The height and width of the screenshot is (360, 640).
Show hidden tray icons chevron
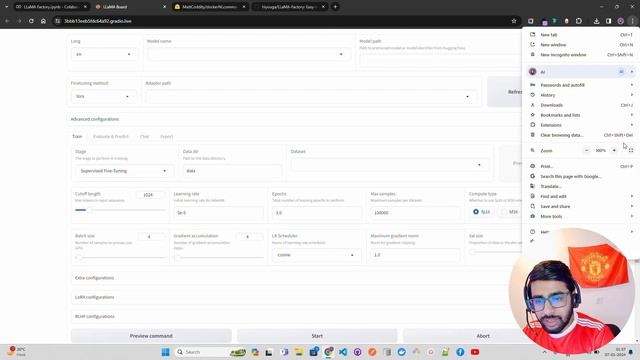pos(544,352)
